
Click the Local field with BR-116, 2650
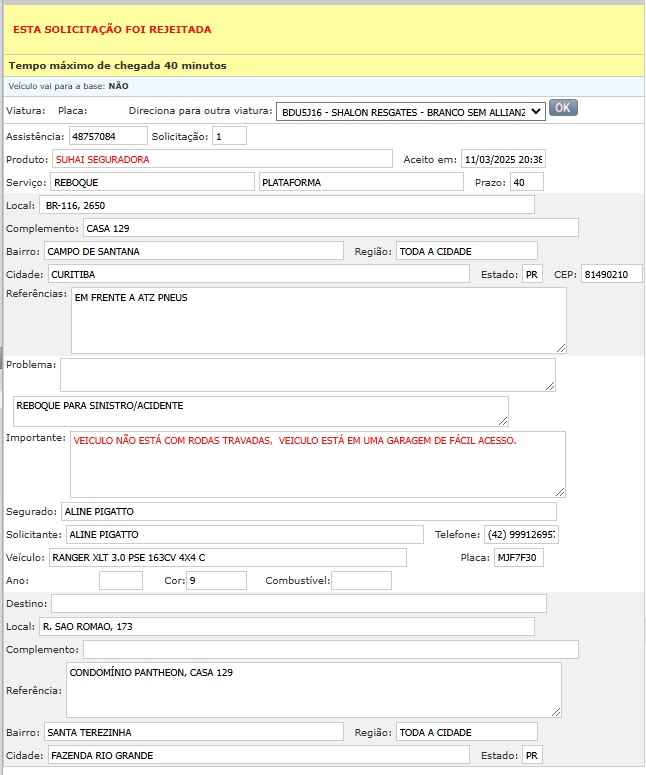pos(286,205)
